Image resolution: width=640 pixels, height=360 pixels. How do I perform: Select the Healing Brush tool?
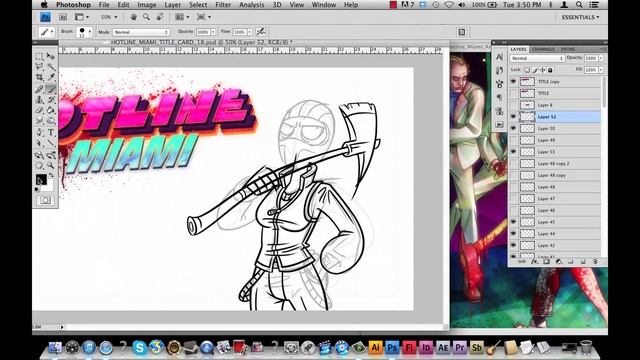tap(39, 89)
